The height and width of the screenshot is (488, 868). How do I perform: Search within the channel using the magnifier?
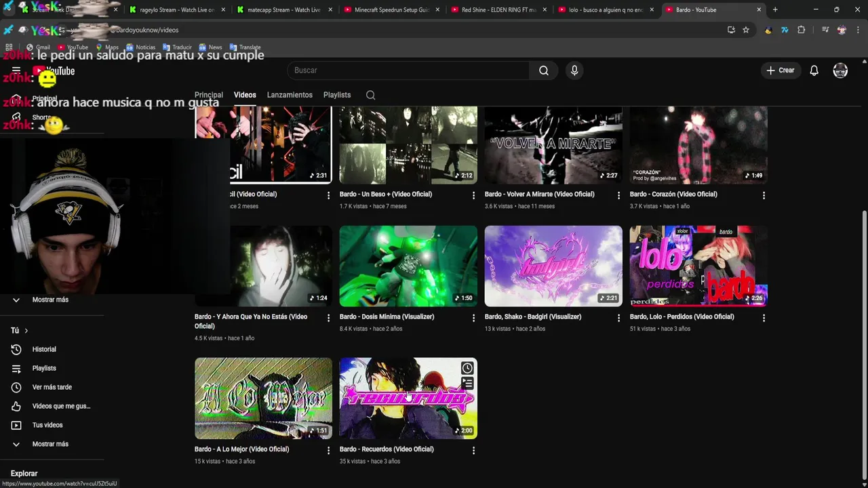[x=370, y=95]
